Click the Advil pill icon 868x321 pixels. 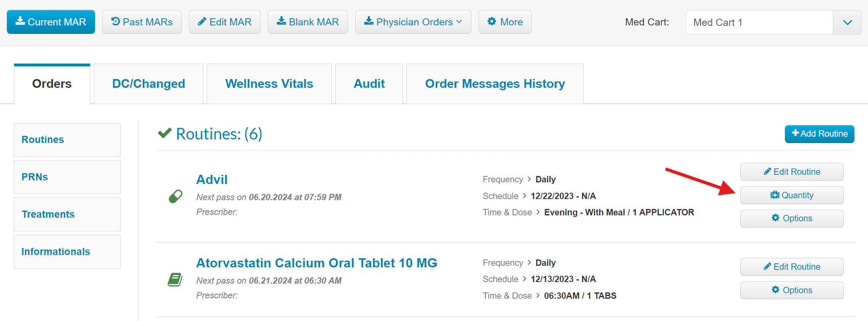(x=175, y=196)
